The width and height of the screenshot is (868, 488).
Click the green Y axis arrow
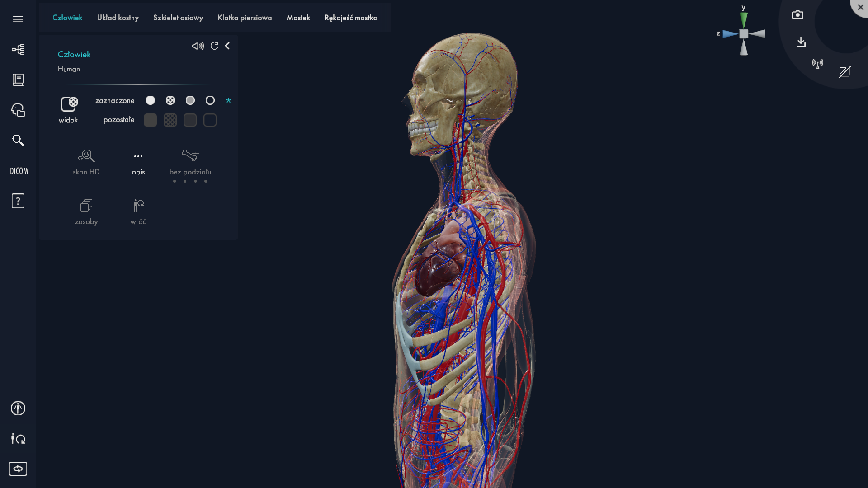pyautogui.click(x=744, y=20)
